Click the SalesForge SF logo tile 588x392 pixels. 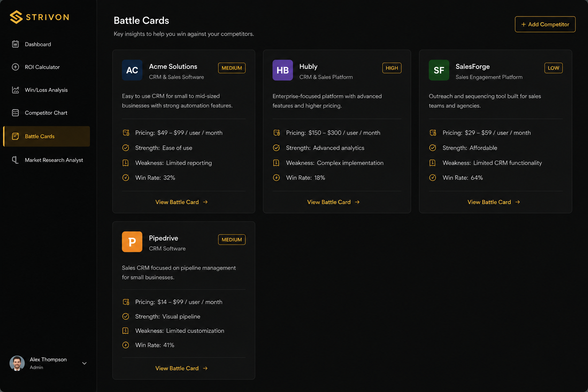439,70
